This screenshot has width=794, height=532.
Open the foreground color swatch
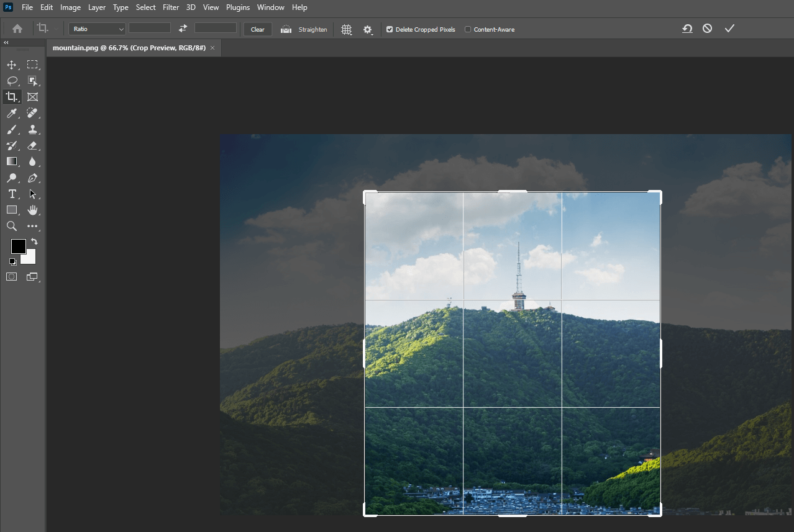[x=18, y=246]
